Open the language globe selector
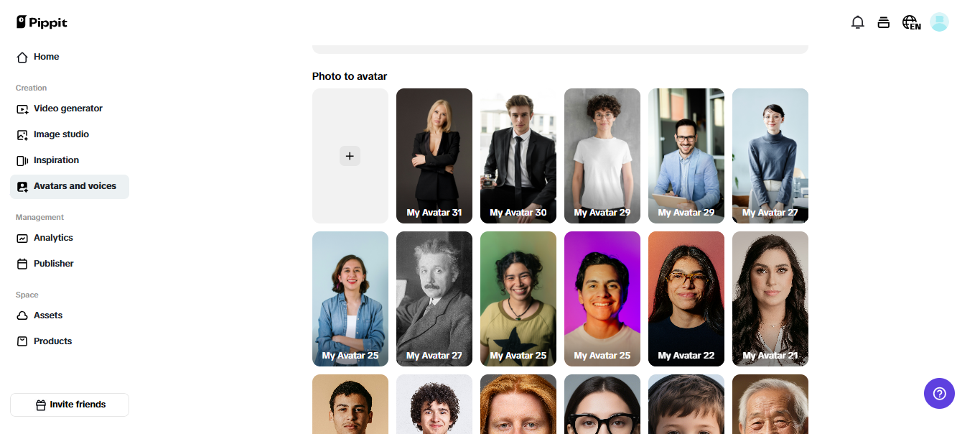 911,22
